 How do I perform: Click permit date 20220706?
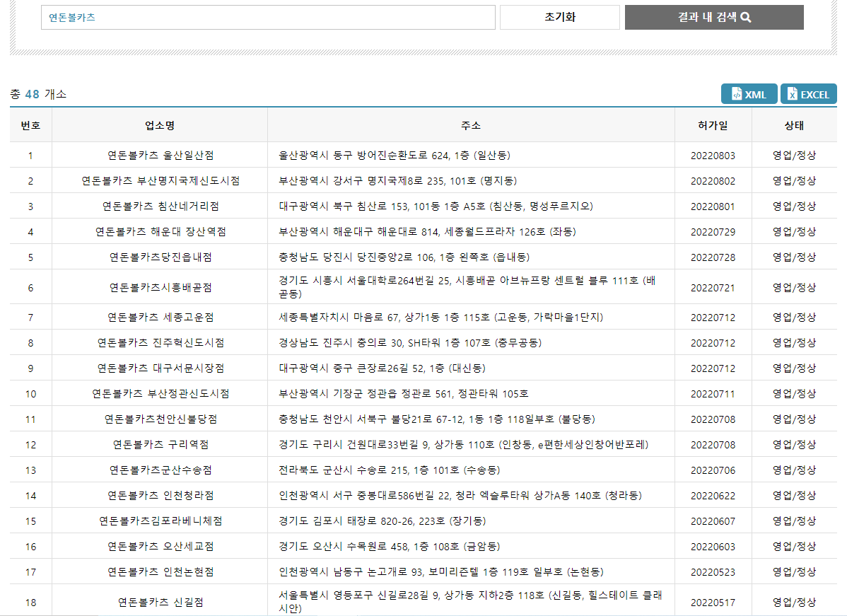tap(713, 470)
